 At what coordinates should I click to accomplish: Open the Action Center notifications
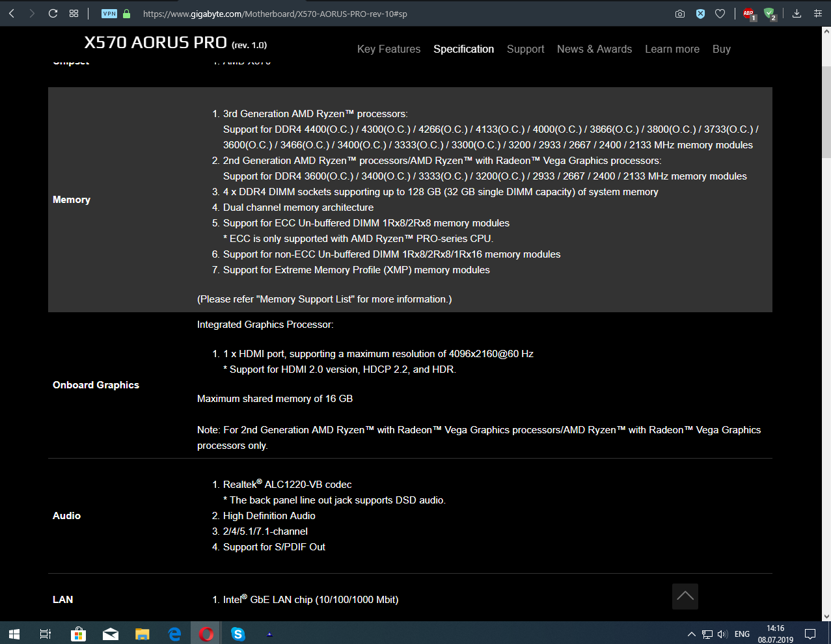pos(810,634)
